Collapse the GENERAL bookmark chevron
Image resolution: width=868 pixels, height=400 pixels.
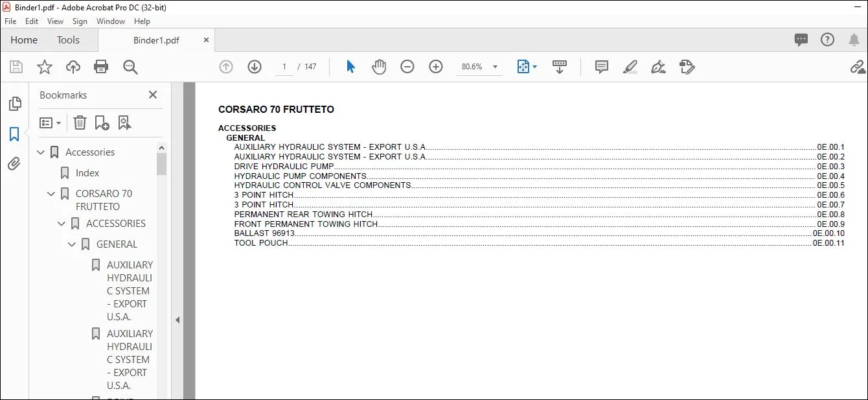tap(72, 244)
